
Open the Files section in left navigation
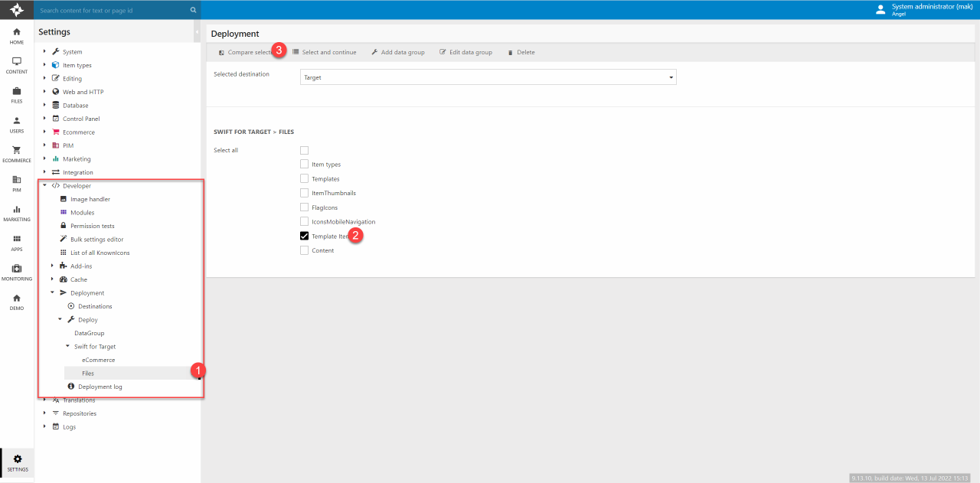pyautogui.click(x=17, y=95)
